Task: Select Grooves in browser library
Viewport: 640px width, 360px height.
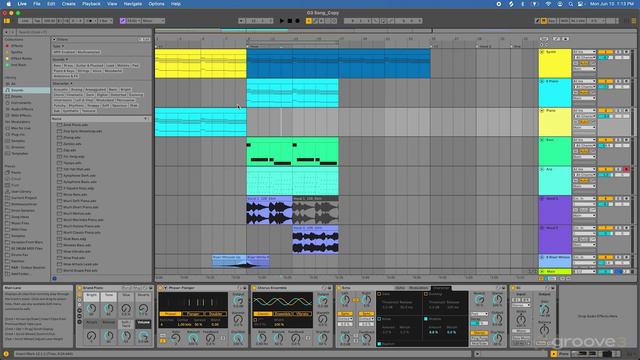Action: point(18,147)
